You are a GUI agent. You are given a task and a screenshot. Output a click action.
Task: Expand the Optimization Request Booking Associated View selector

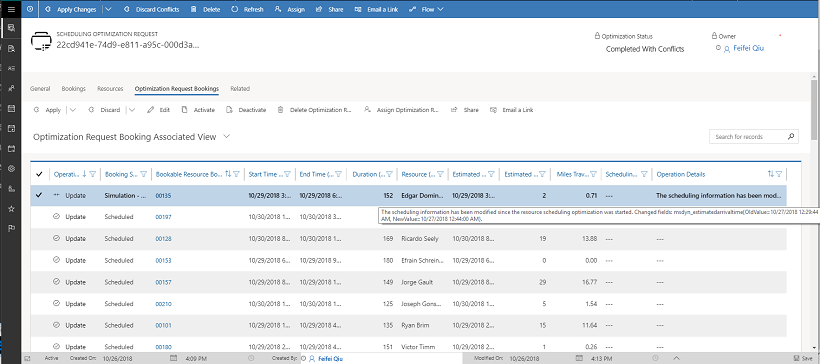pyautogui.click(x=226, y=136)
